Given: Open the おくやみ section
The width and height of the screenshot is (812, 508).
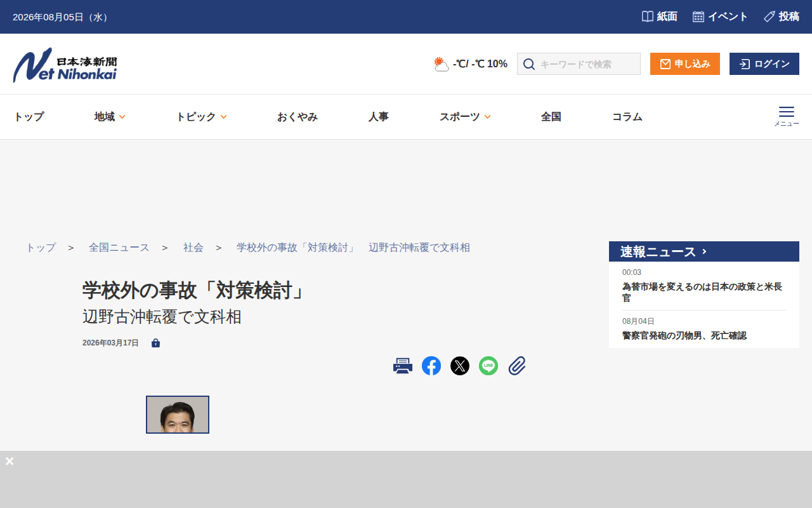Looking at the screenshot, I should click(298, 117).
